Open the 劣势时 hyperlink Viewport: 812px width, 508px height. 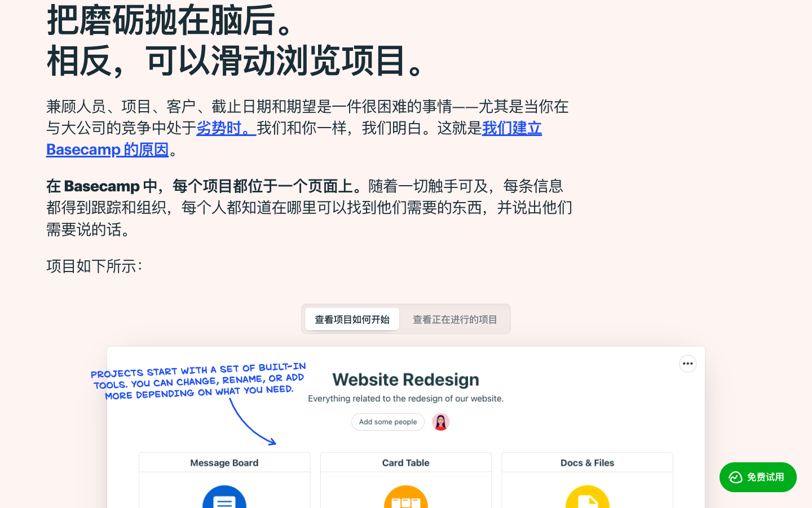226,128
